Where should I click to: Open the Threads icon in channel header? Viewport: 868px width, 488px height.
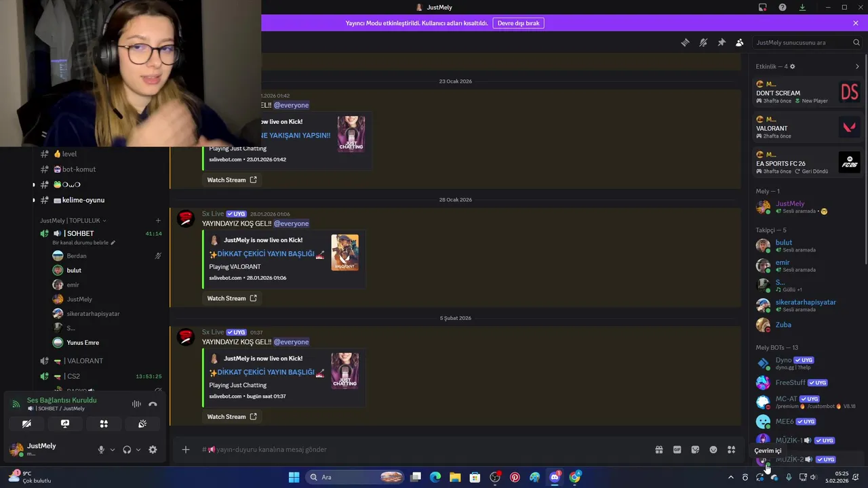click(x=685, y=42)
